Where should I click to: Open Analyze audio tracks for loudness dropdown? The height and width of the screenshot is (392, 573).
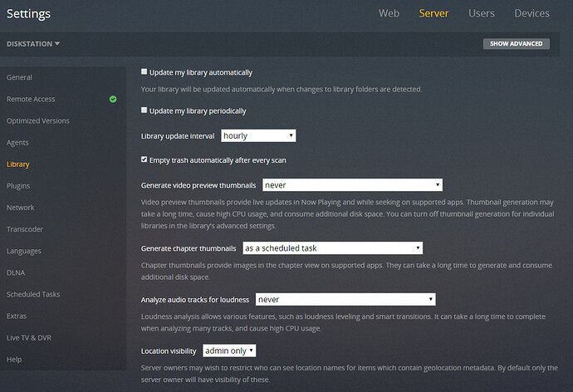click(345, 299)
